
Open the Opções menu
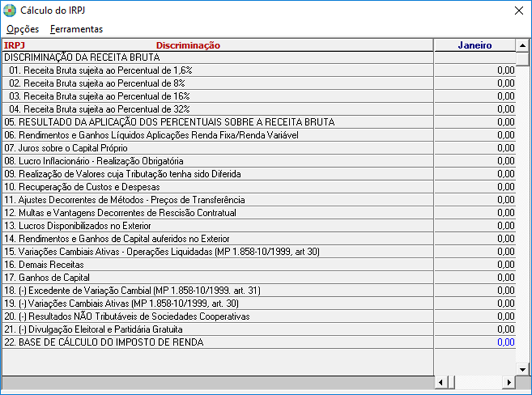coord(23,29)
